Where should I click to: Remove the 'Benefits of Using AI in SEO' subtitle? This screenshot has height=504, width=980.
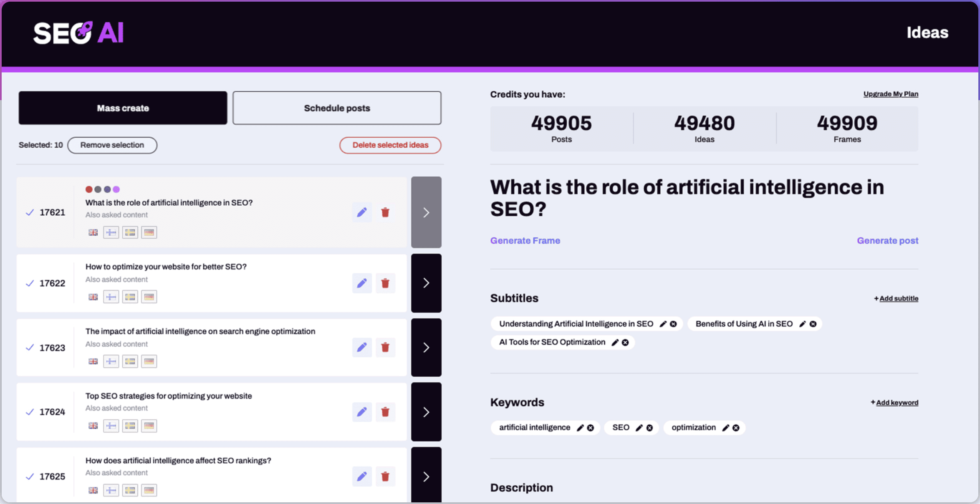813,324
